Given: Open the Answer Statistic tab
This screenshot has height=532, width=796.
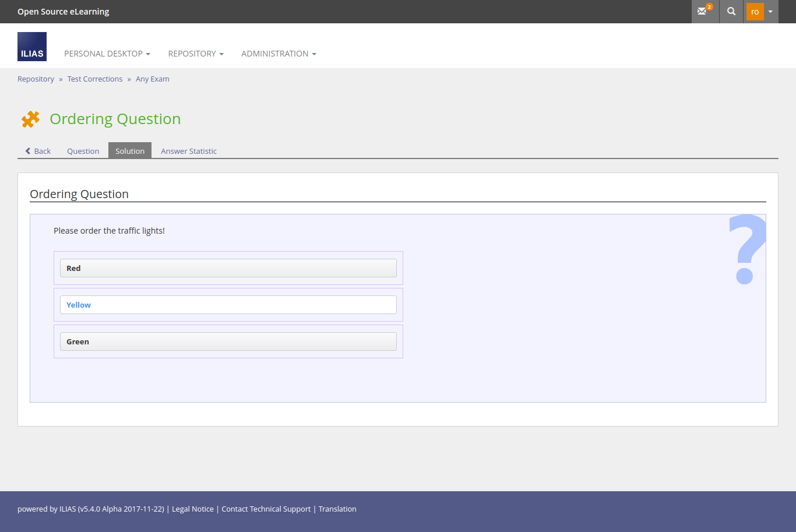Looking at the screenshot, I should pyautogui.click(x=189, y=151).
